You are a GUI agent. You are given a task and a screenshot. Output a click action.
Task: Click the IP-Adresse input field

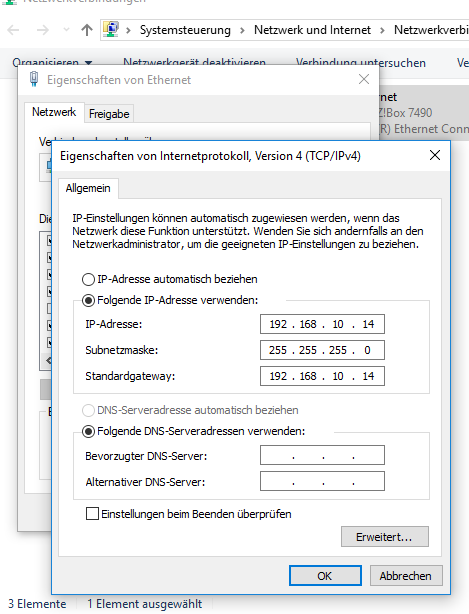(x=322, y=324)
